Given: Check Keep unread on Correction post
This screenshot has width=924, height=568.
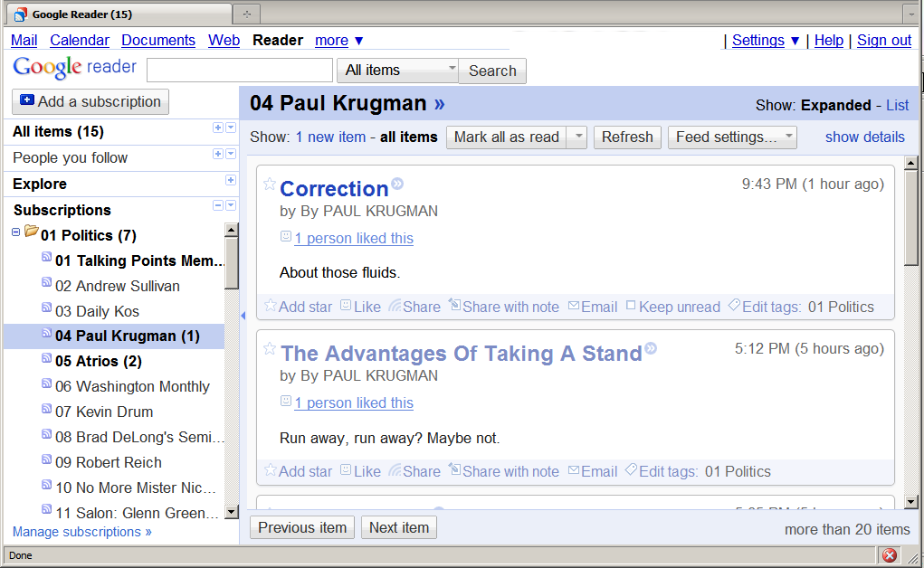Looking at the screenshot, I should click(631, 307).
